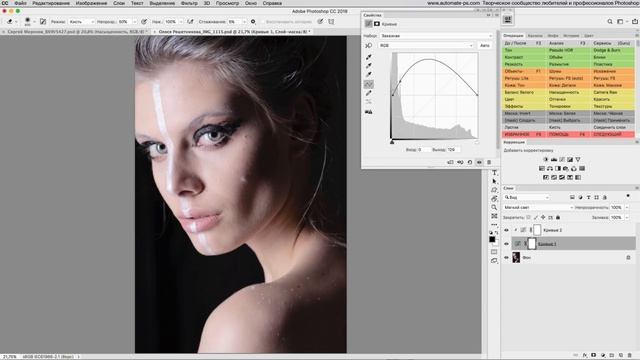Reset Curves adjustment to defaults
This screenshot has width=640, height=360.
[x=470, y=162]
